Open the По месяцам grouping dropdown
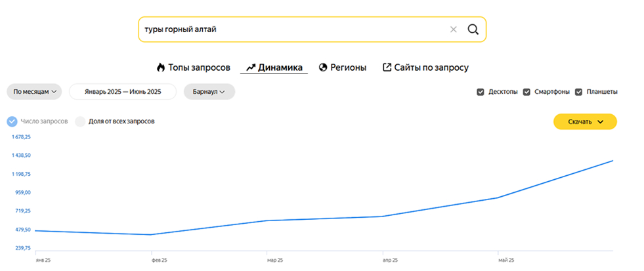 (35, 92)
